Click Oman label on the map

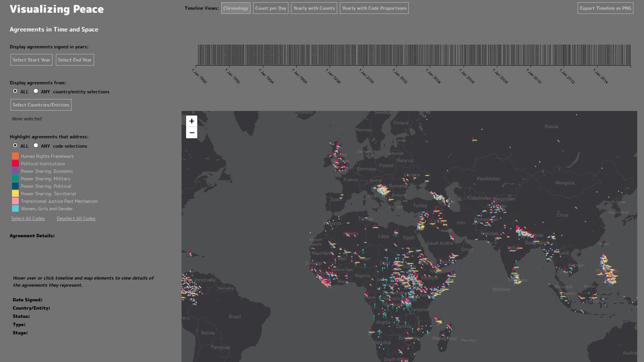(466, 249)
